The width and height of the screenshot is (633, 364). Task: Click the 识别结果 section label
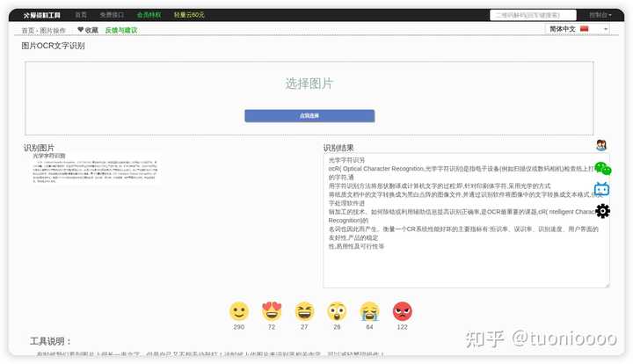point(338,148)
